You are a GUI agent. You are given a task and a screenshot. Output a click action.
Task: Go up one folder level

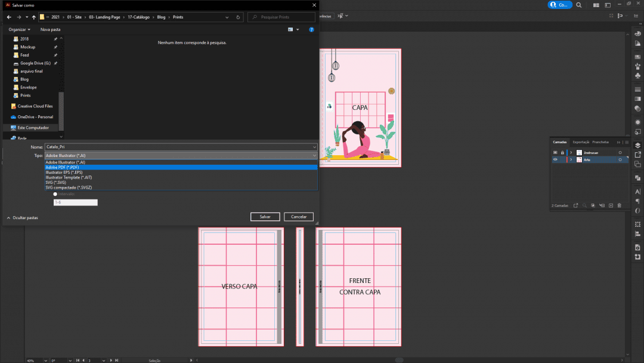point(33,17)
